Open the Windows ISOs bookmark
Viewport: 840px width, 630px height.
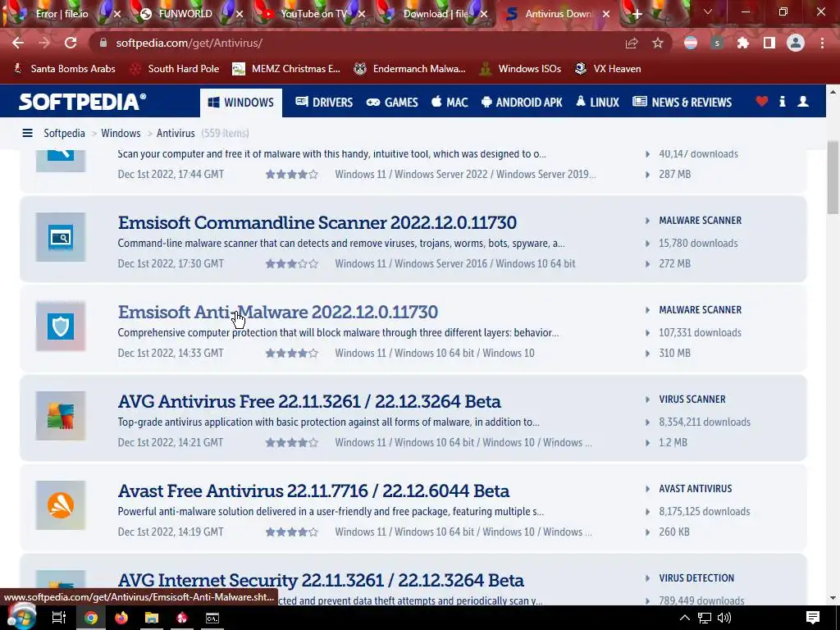[521, 69]
